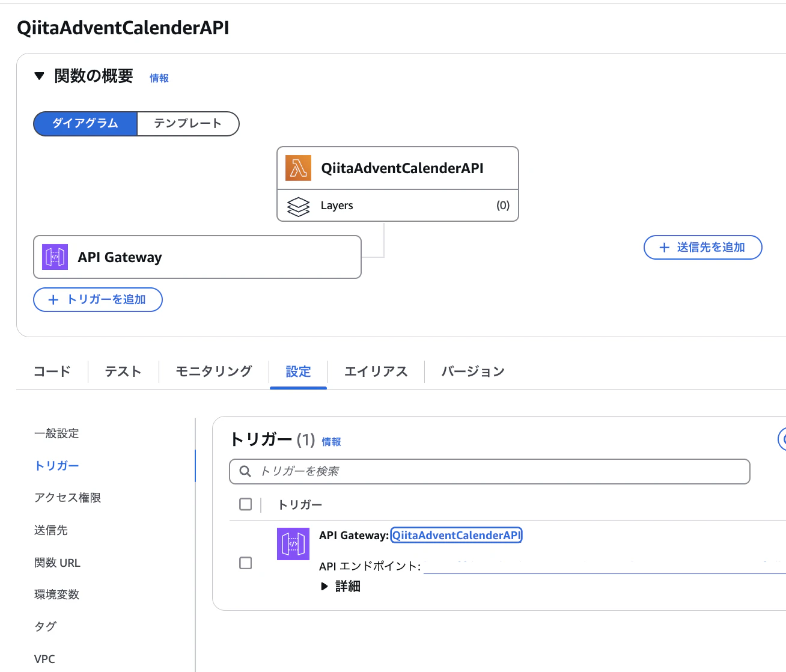Select タグ in the settings sidebar
The image size is (786, 672).
(45, 626)
